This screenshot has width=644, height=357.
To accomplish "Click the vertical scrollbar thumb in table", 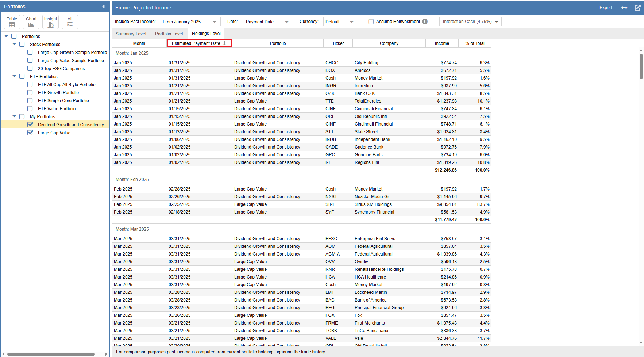I will [x=641, y=66].
